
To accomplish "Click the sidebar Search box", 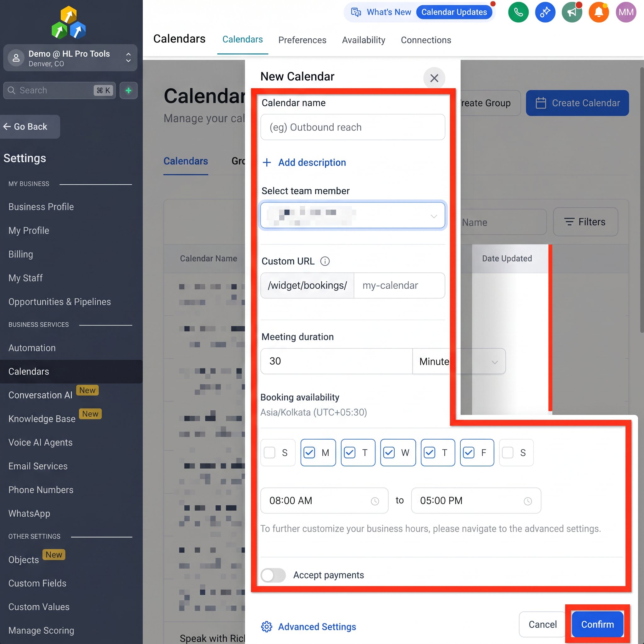I will tap(59, 90).
